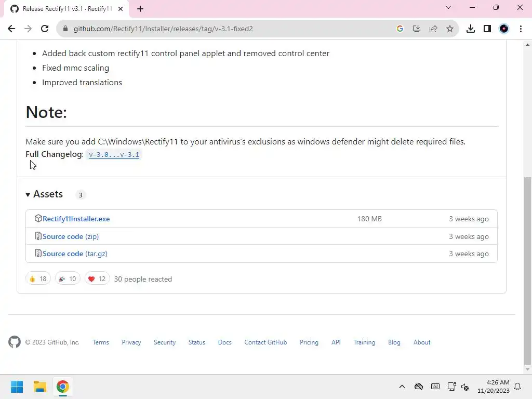View site information lock icon
This screenshot has width=532, height=399.
(x=65, y=29)
